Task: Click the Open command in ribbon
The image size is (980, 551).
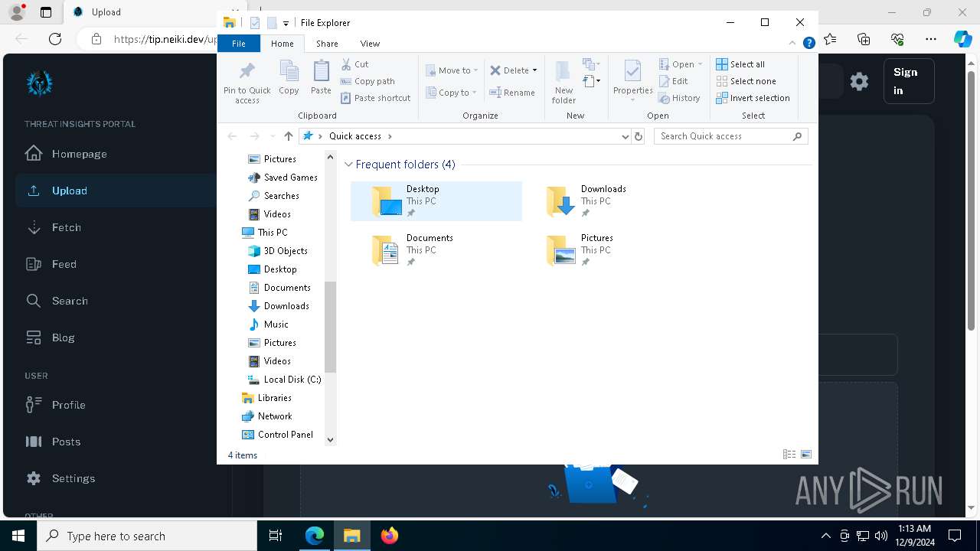Action: click(680, 64)
